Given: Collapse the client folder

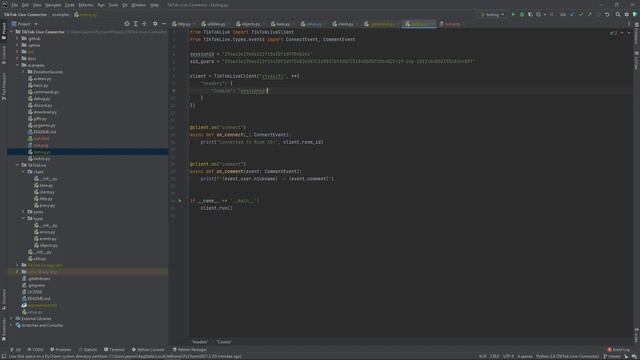Looking at the screenshot, I should (x=23, y=172).
